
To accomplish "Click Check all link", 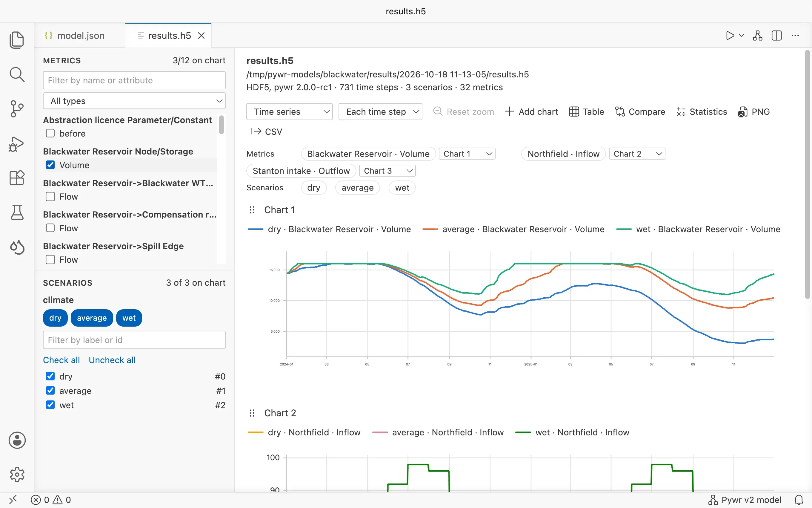I will click(61, 360).
